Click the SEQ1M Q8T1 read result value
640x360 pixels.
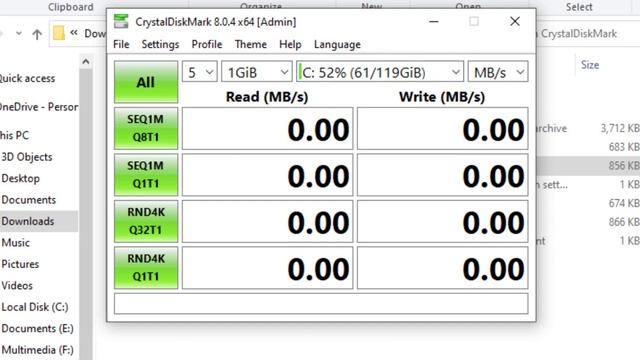point(267,129)
